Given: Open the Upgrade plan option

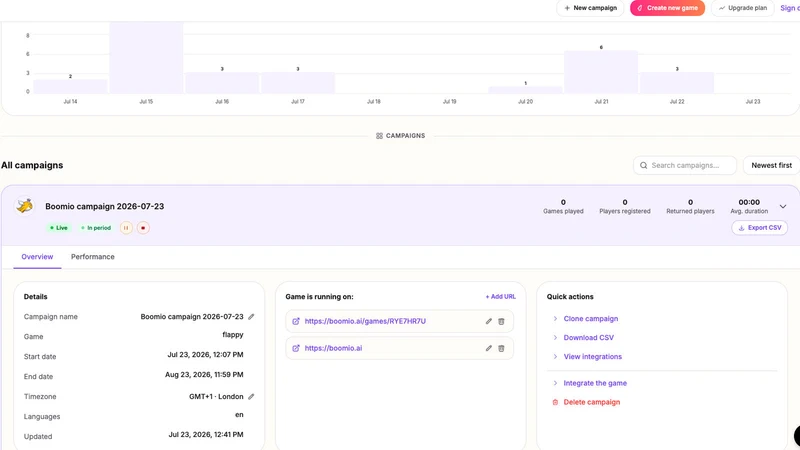Looking at the screenshot, I should click(x=743, y=8).
